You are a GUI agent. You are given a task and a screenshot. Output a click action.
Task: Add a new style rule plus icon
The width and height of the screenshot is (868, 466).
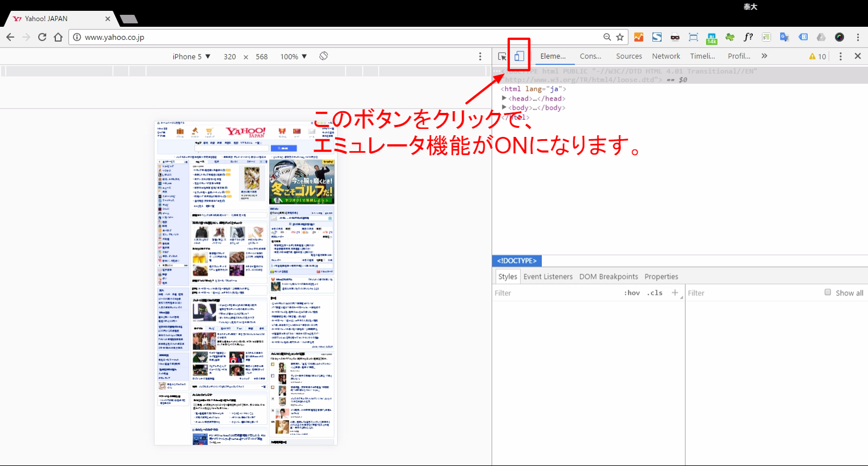coord(675,293)
